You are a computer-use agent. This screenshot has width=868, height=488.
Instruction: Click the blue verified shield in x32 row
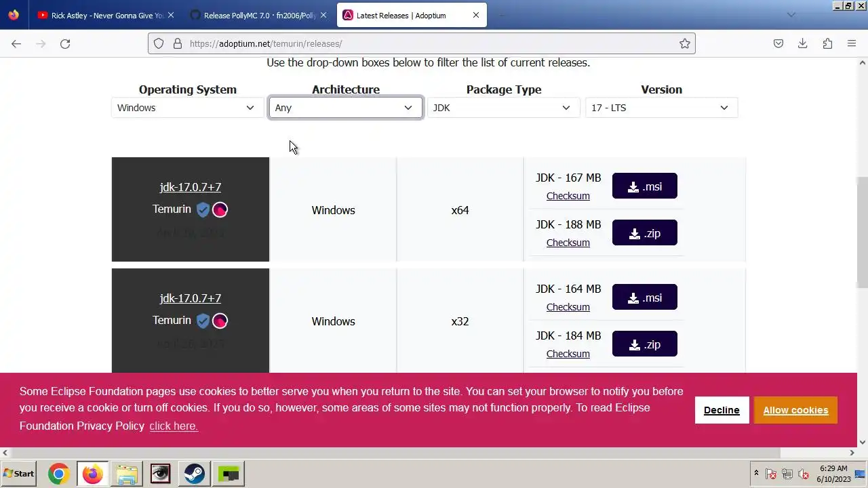point(203,321)
